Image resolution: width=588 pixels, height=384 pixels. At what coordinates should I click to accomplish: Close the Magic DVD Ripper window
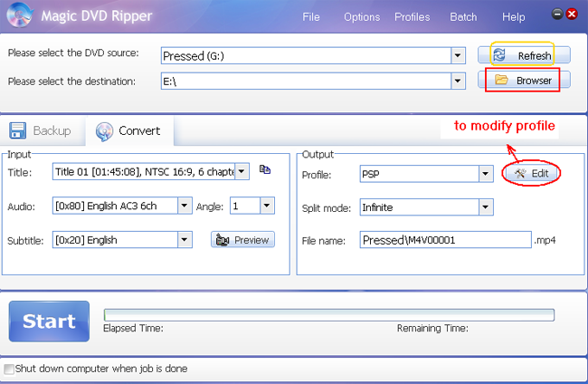point(572,14)
